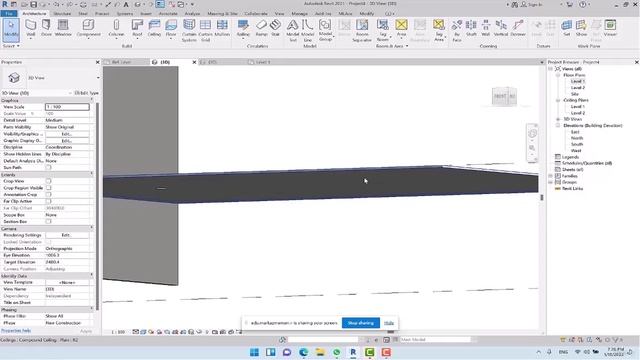Click the Hide link in sharing bar
The height and width of the screenshot is (360, 640).
pyautogui.click(x=389, y=323)
